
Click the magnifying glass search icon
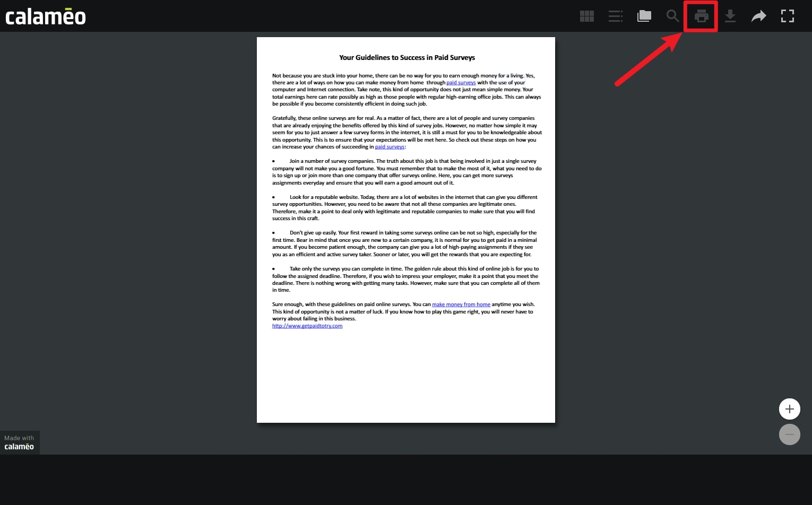point(672,16)
